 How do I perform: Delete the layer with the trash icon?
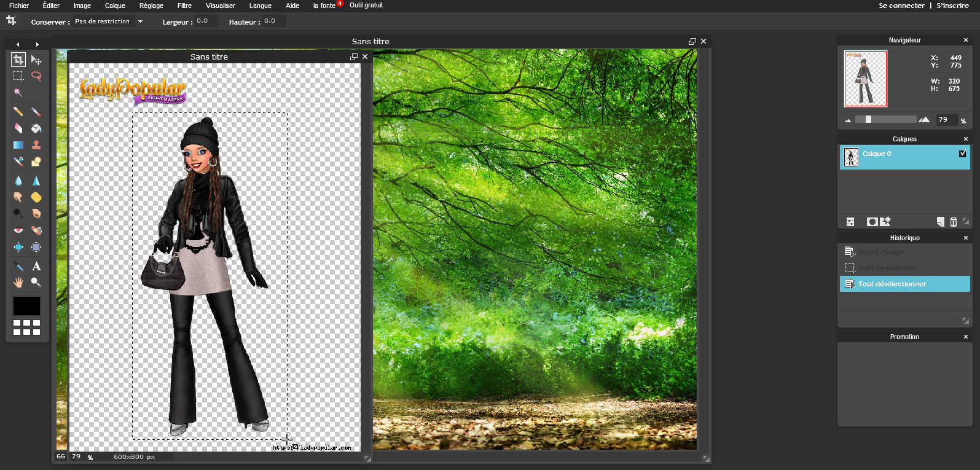pyautogui.click(x=954, y=222)
